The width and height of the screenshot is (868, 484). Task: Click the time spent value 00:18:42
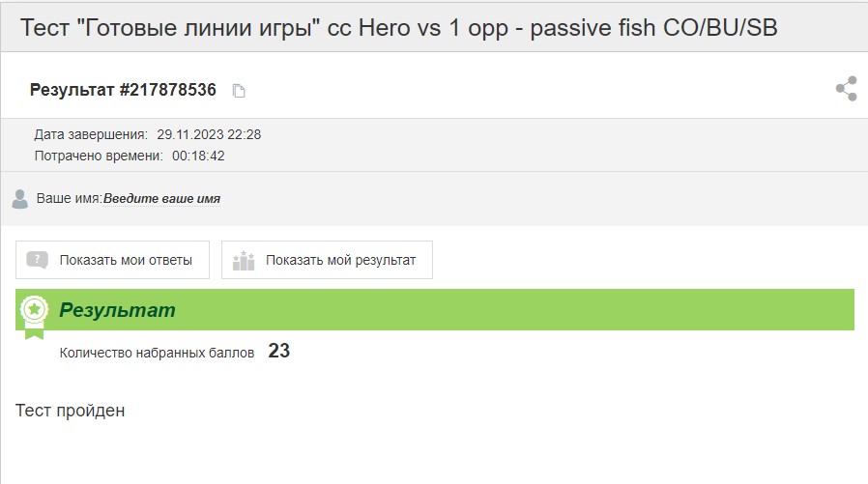198,156
